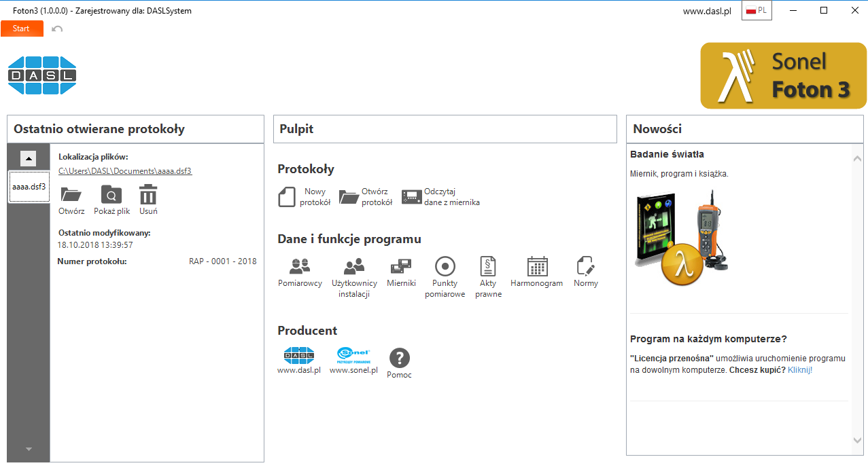Click the Kliknij! link in Nowości
Image resolution: width=868 pixels, height=474 pixels.
point(800,370)
